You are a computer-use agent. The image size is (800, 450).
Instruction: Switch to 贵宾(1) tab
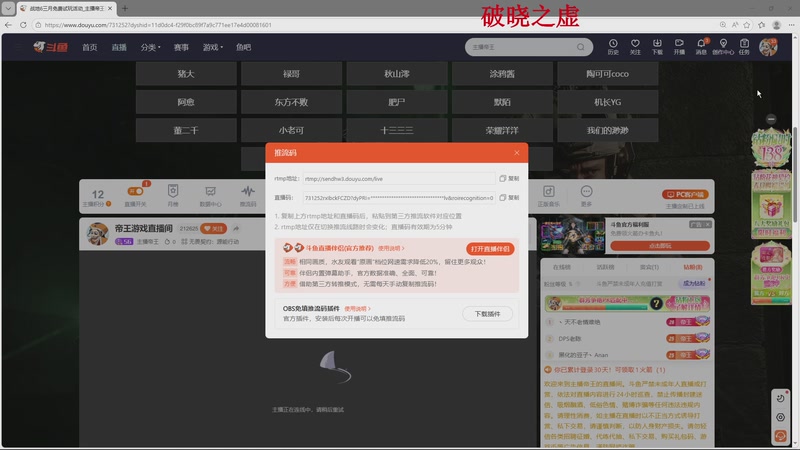coord(649,267)
